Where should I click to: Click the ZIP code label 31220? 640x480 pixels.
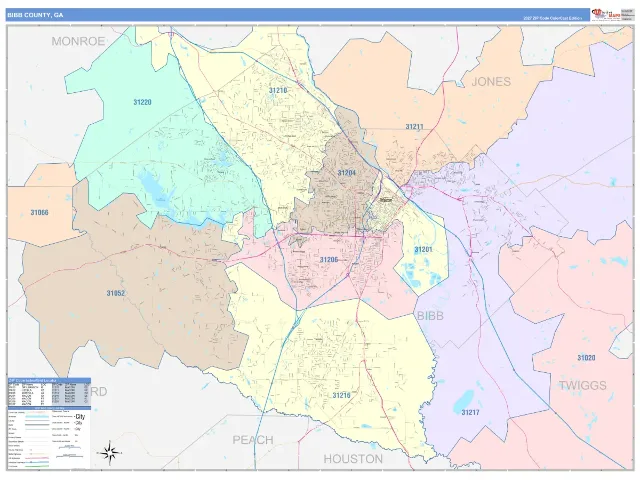(x=142, y=102)
